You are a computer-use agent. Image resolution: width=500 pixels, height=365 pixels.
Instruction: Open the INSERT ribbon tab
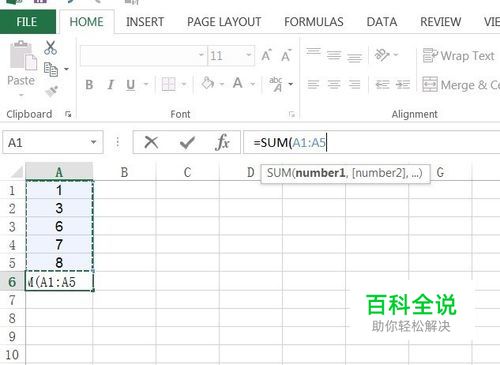click(x=145, y=22)
